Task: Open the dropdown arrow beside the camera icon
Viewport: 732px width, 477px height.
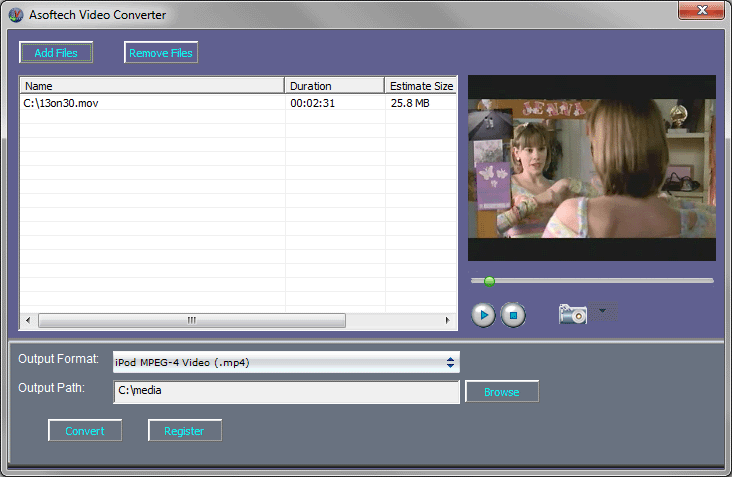Action: pyautogui.click(x=603, y=311)
